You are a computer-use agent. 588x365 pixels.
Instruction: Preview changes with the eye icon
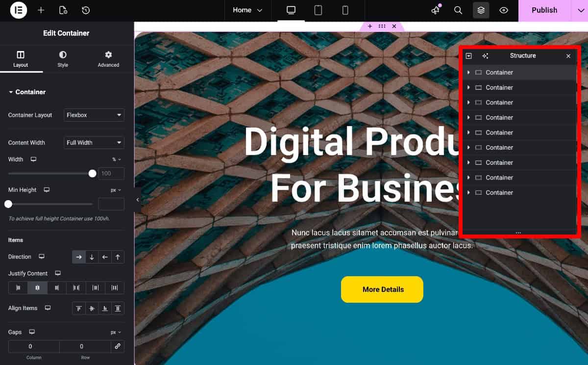click(504, 10)
